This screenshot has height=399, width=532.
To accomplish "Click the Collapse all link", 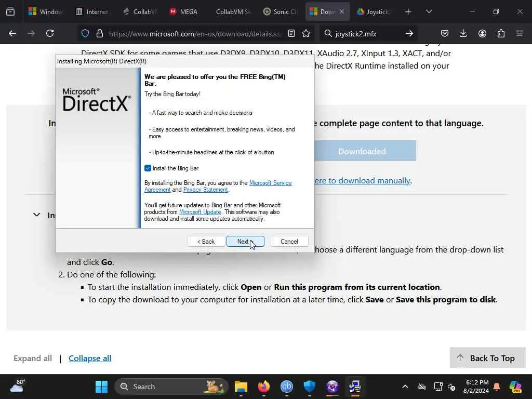I will pos(90,358).
